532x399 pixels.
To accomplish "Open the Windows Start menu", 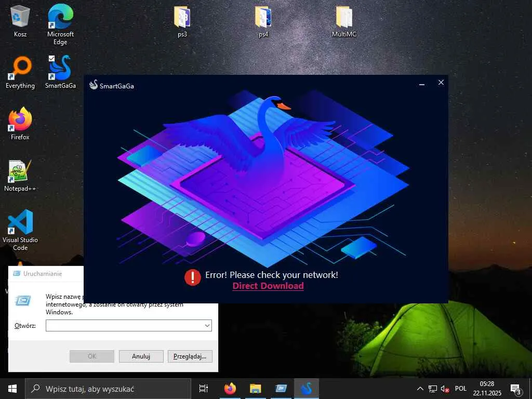I will [x=12, y=389].
